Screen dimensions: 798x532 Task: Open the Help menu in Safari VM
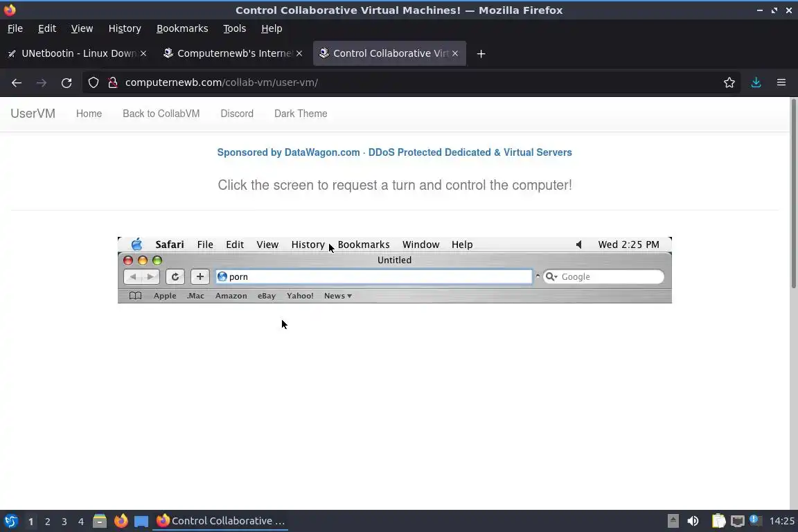(x=462, y=245)
